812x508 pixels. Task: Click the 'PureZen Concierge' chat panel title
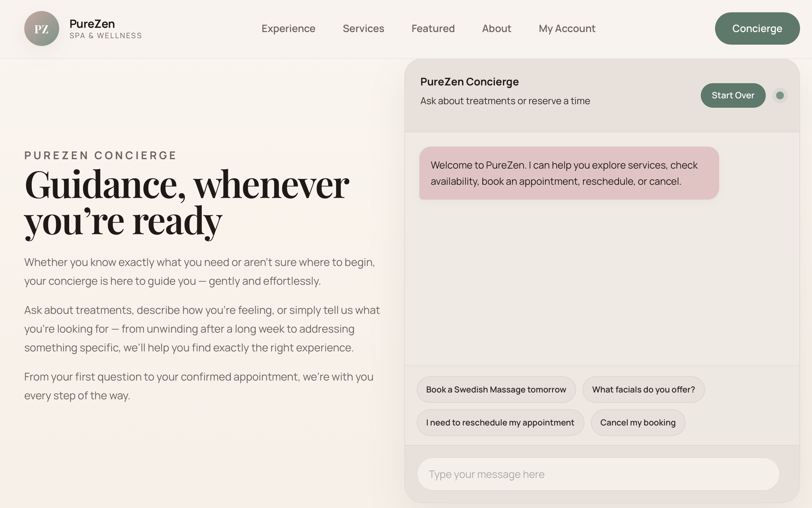click(469, 82)
